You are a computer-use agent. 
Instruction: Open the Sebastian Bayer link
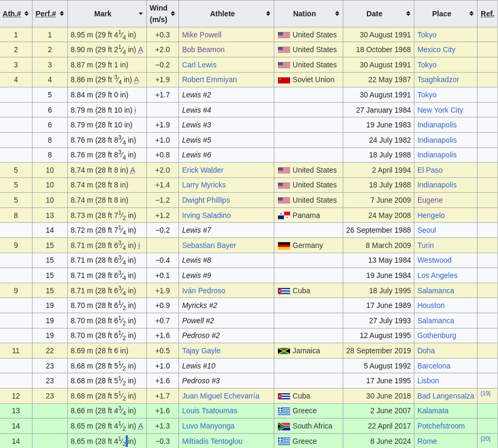click(209, 245)
